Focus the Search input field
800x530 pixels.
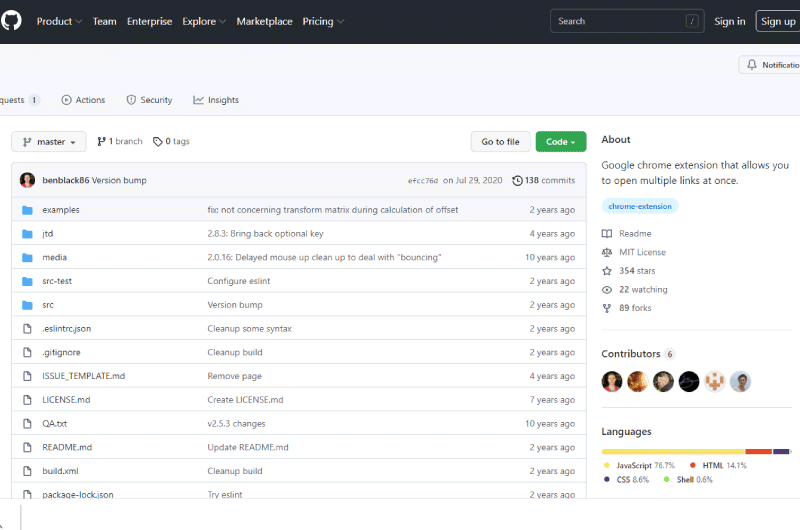tap(627, 21)
